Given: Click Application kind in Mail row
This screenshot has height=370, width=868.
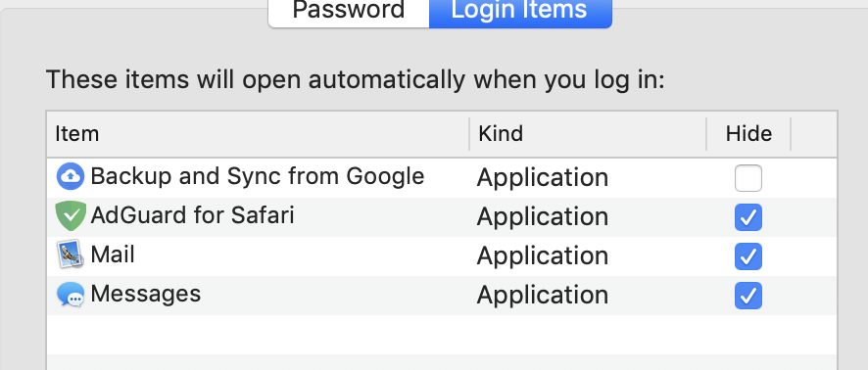Looking at the screenshot, I should pos(543,256).
